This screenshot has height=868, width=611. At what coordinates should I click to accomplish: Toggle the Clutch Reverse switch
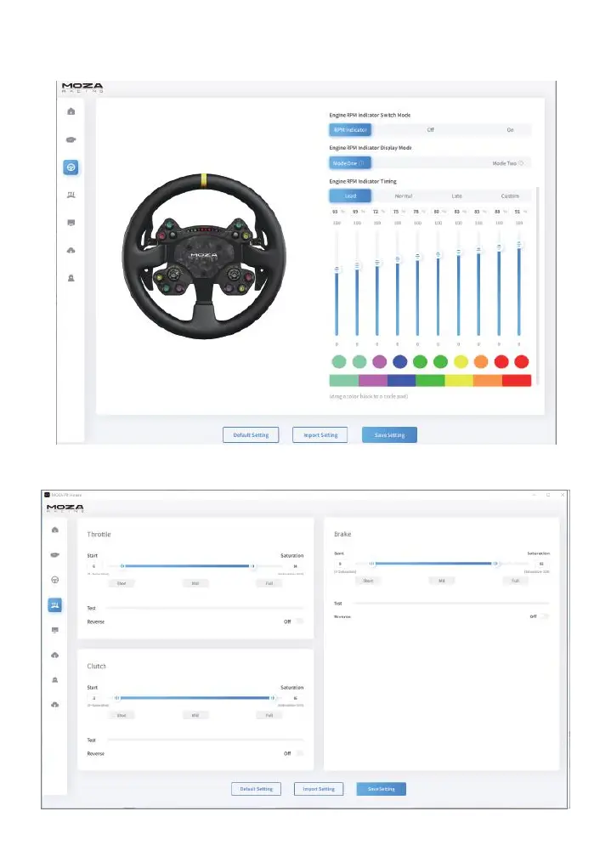coord(299,753)
